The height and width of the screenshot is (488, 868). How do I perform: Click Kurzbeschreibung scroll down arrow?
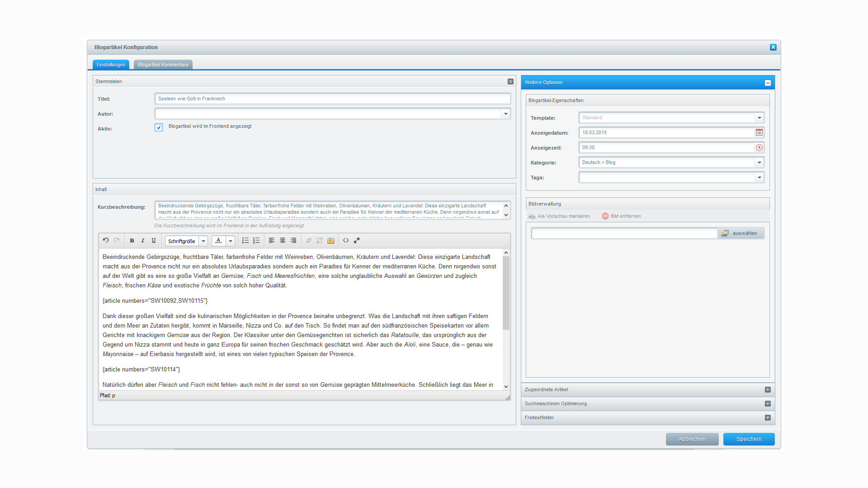coord(506,215)
